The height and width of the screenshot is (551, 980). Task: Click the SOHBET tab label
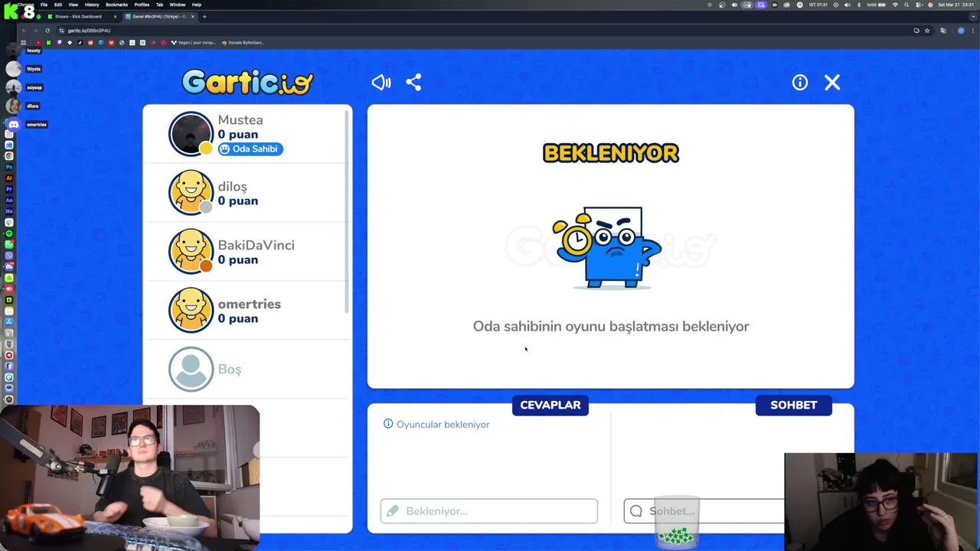click(x=794, y=405)
